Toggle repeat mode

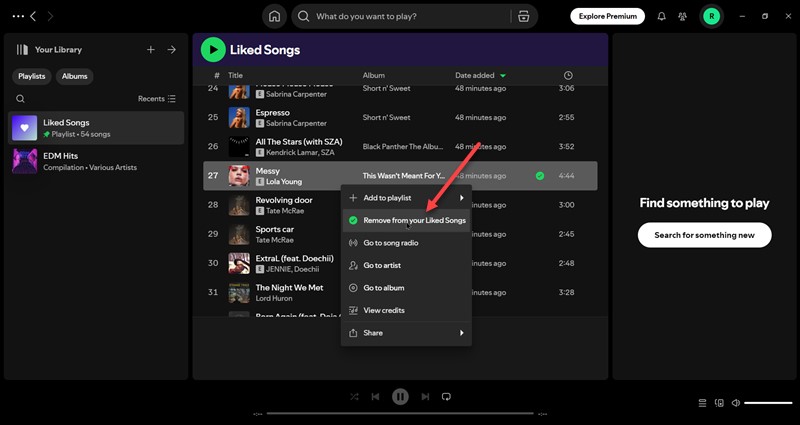pos(446,396)
